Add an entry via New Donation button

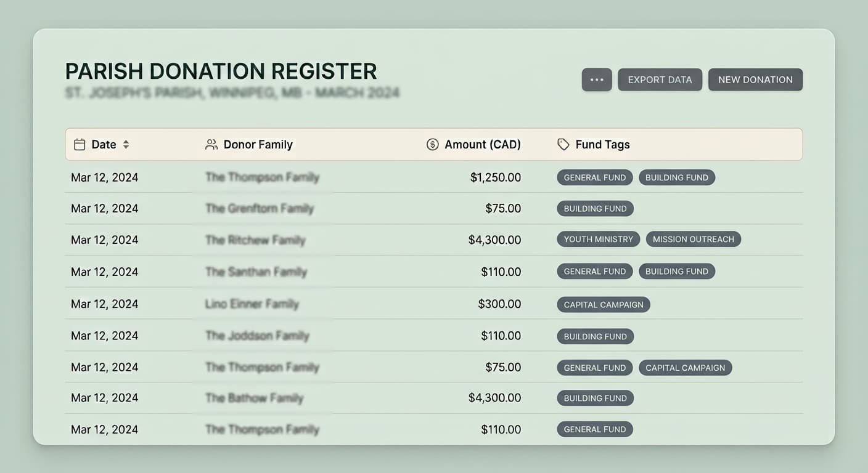pyautogui.click(x=755, y=79)
